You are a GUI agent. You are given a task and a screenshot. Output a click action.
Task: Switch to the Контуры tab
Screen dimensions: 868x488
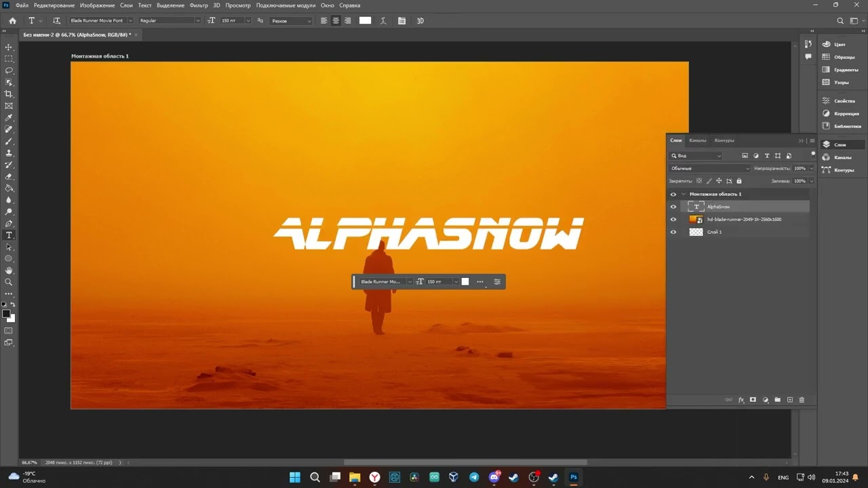pyautogui.click(x=724, y=140)
